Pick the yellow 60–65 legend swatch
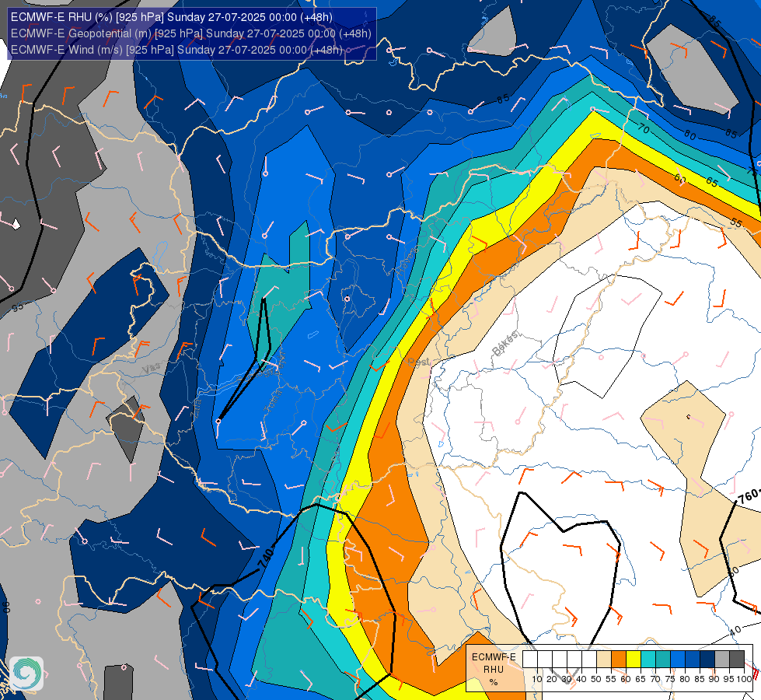 [634, 660]
